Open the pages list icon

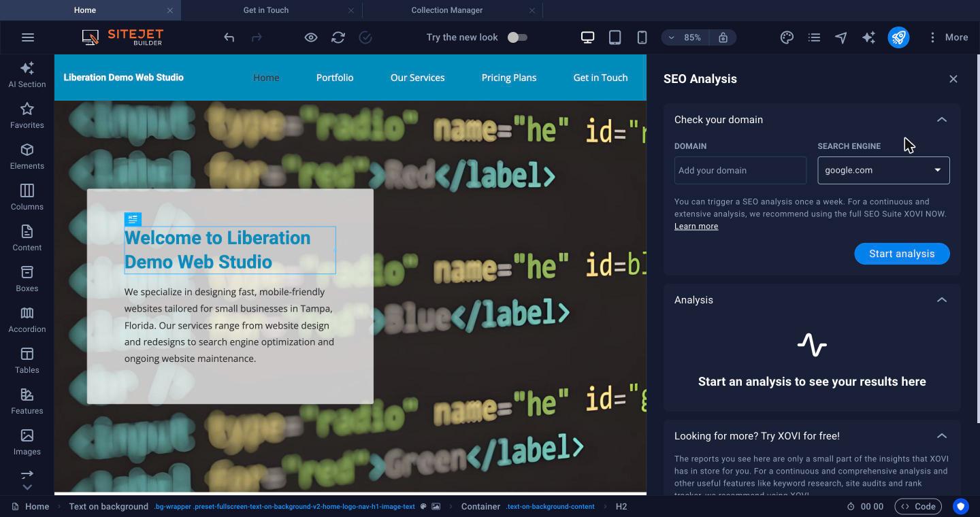click(814, 37)
